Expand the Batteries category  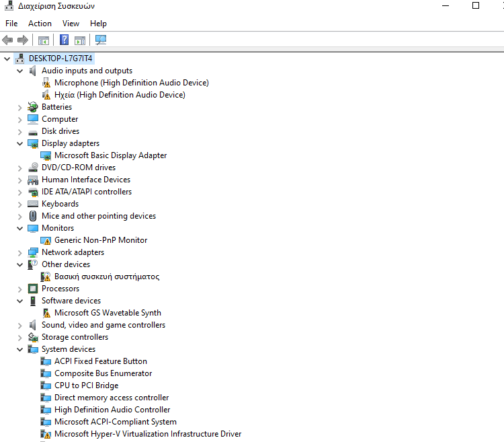20,108
